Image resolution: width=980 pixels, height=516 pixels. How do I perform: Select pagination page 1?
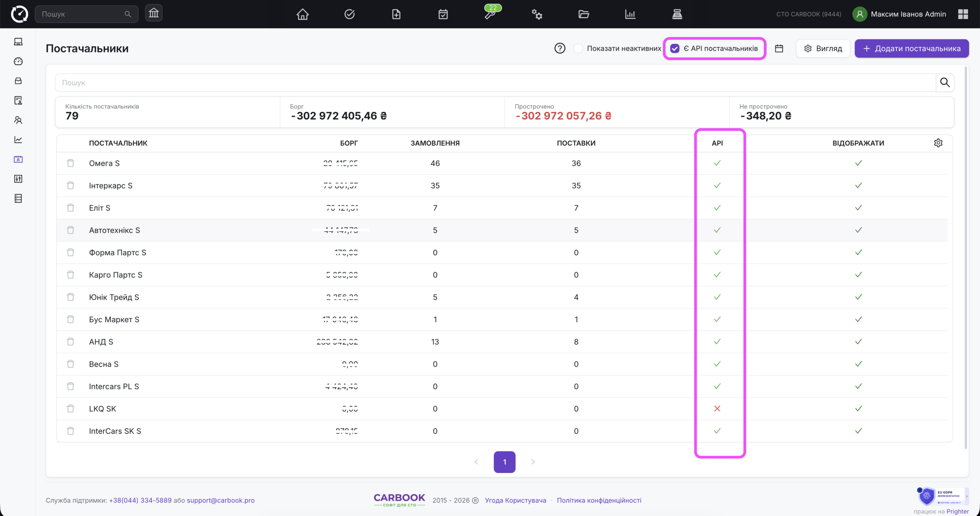(505, 462)
